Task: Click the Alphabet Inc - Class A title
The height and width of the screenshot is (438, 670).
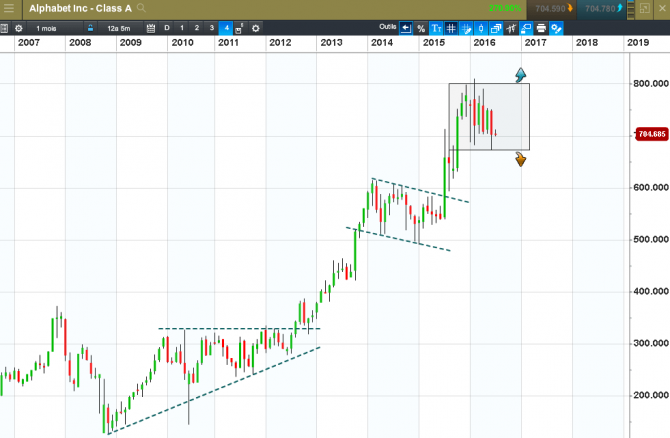Action: [x=80, y=8]
